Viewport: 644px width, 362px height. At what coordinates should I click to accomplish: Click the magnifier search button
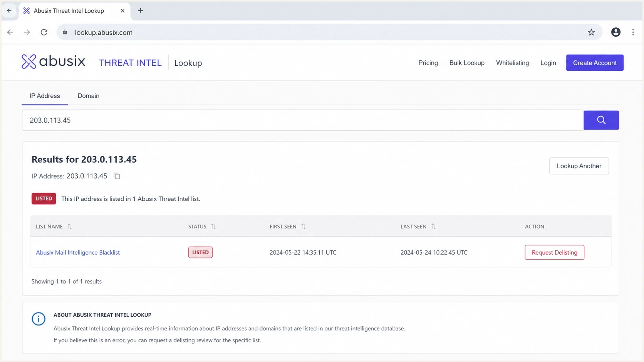(x=601, y=120)
